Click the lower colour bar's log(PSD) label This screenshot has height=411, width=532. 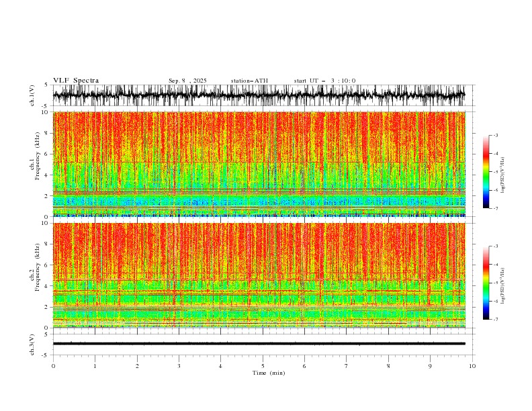pyautogui.click(x=502, y=286)
